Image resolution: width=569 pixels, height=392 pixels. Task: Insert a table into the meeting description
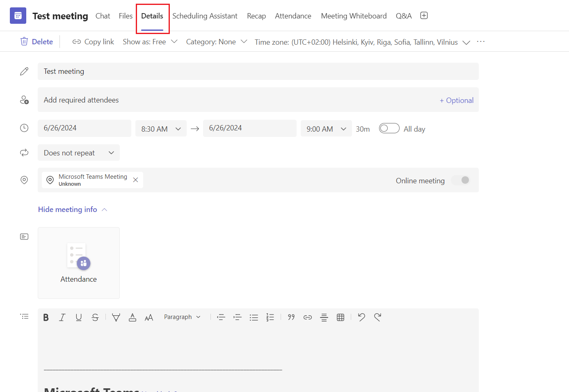340,317
